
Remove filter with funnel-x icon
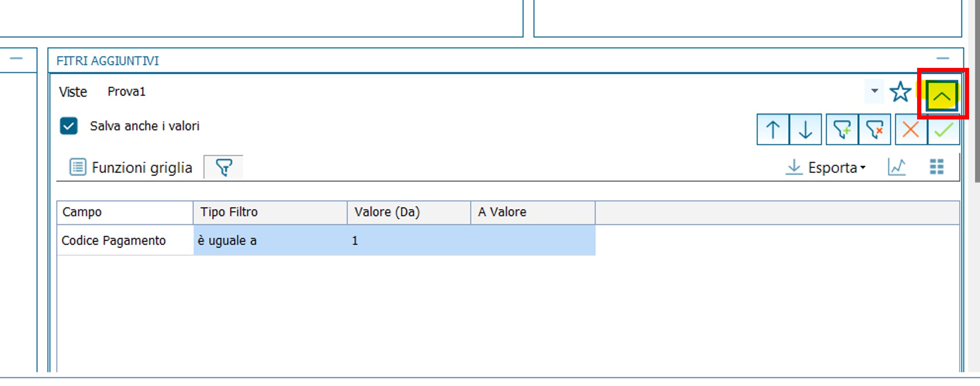874,130
